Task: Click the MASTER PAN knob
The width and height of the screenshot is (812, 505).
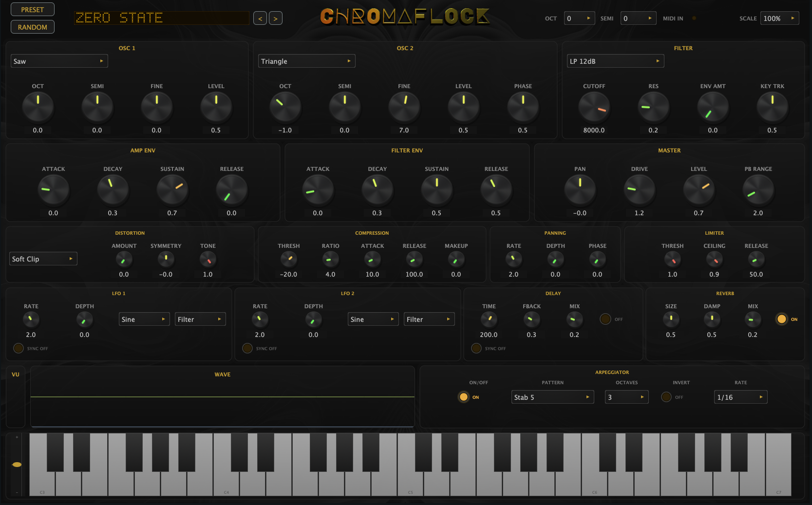Action: [580, 189]
